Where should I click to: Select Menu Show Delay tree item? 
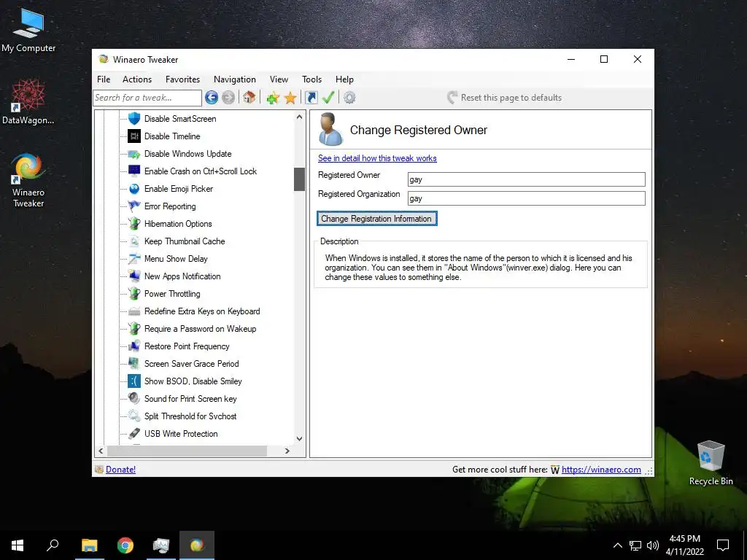[176, 259]
